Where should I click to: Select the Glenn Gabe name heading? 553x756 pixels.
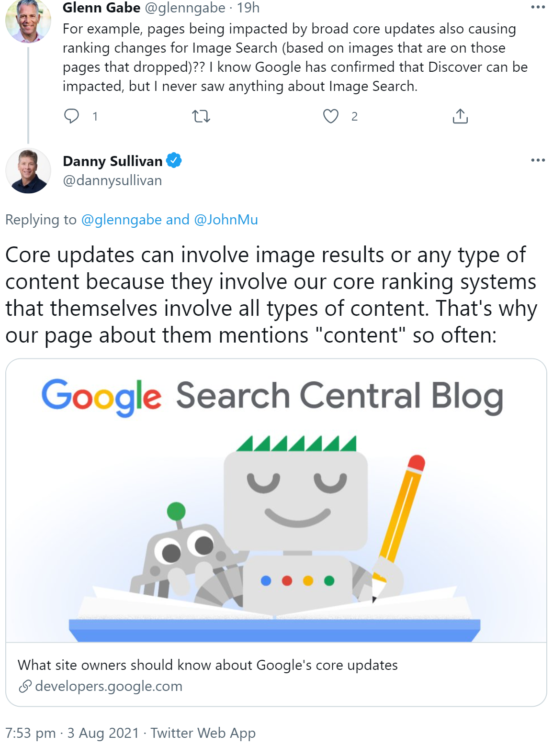click(x=102, y=8)
